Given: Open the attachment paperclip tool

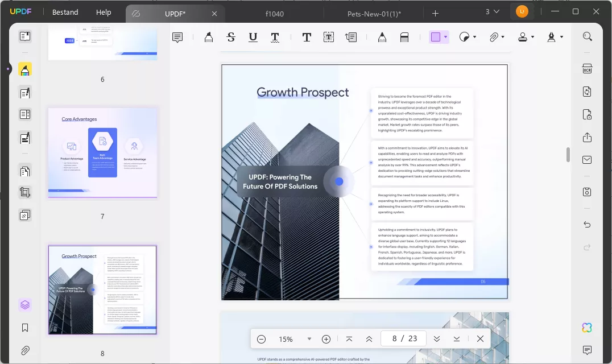Looking at the screenshot, I should pyautogui.click(x=494, y=38).
